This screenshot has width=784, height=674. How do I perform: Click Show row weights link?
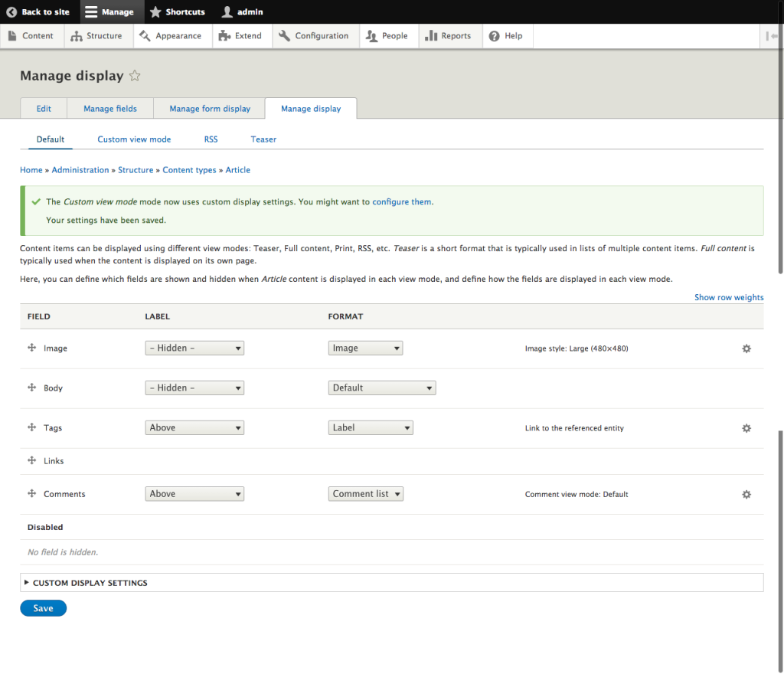(x=729, y=297)
